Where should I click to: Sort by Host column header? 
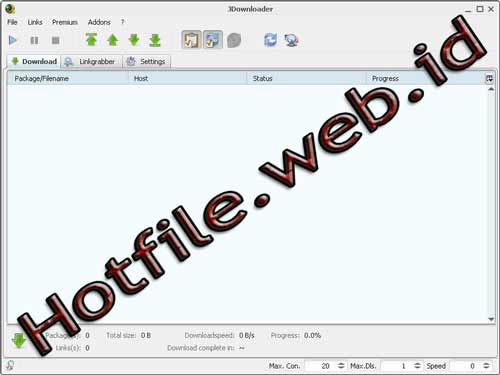click(x=188, y=78)
